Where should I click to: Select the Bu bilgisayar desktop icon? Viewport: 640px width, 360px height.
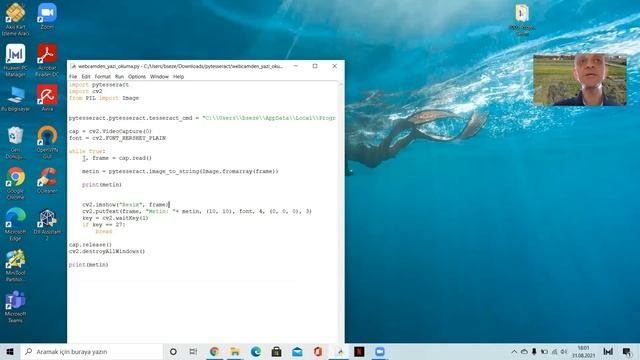15,98
